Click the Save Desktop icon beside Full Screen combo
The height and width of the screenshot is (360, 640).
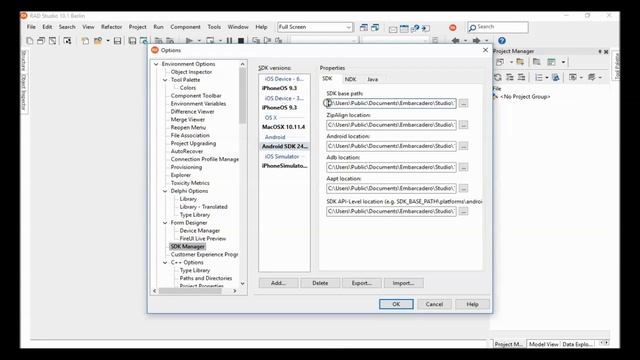[x=364, y=27]
